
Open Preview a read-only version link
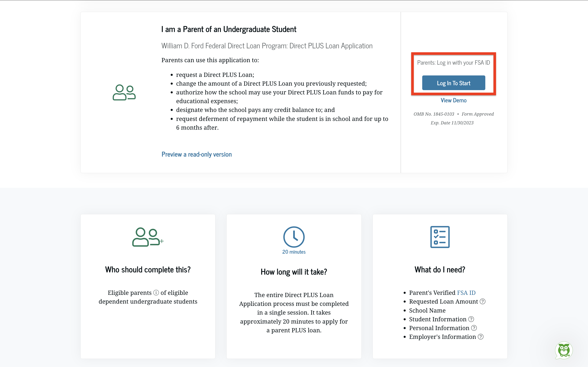[196, 154]
